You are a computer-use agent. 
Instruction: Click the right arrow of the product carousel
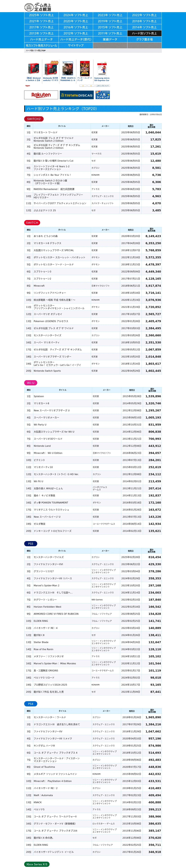pyautogui.click(x=90, y=86)
